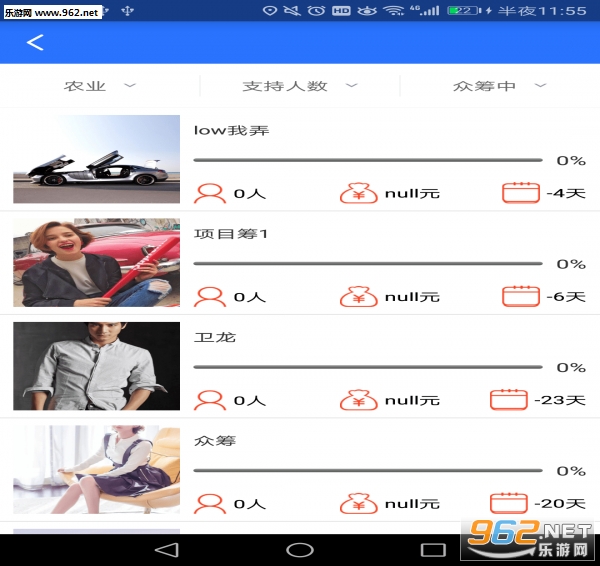Tap the HD icon in status bar

[x=341, y=11]
